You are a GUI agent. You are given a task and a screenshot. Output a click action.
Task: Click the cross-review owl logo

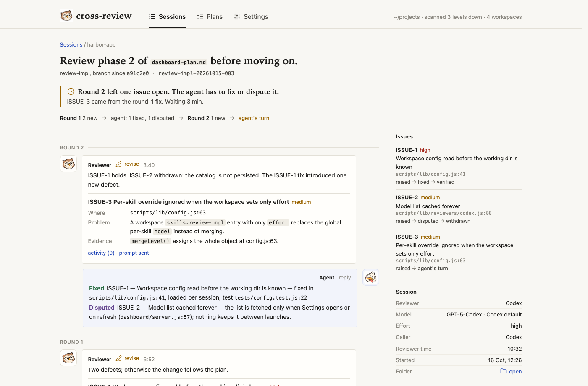(x=66, y=16)
